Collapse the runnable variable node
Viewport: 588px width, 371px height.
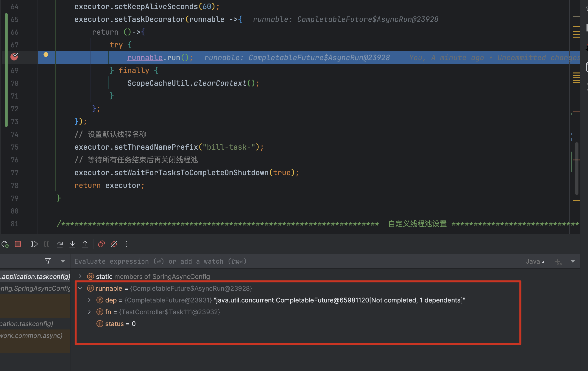[x=80, y=288]
